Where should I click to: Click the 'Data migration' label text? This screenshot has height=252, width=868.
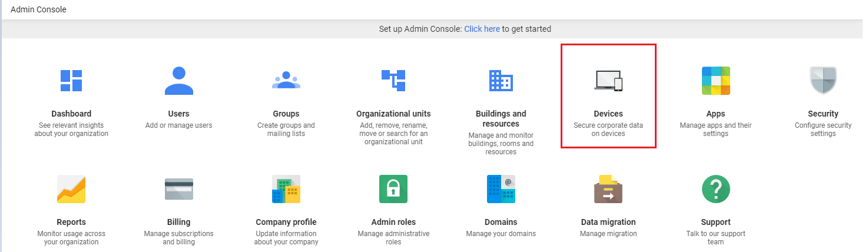coord(608,222)
